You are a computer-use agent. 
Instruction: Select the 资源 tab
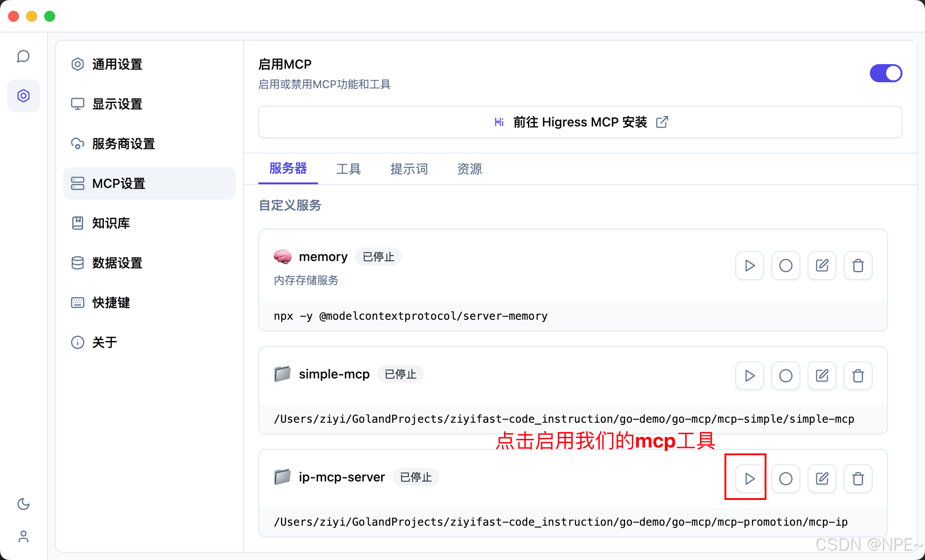tap(469, 169)
